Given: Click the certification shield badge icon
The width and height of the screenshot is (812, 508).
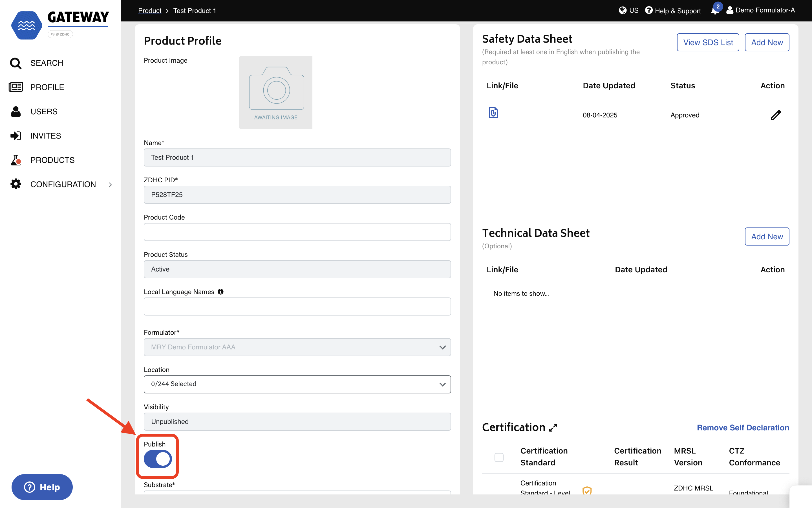Looking at the screenshot, I should click(x=587, y=491).
